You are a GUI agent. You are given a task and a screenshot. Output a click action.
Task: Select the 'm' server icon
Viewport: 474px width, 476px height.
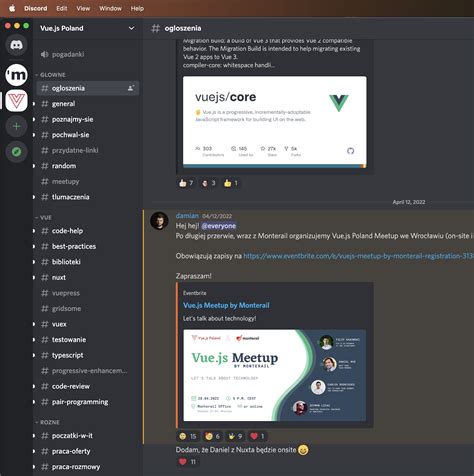coord(16,75)
